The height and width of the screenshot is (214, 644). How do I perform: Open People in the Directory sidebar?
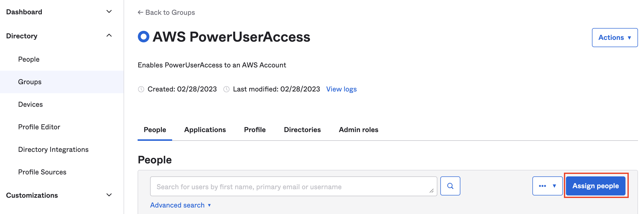click(x=29, y=59)
